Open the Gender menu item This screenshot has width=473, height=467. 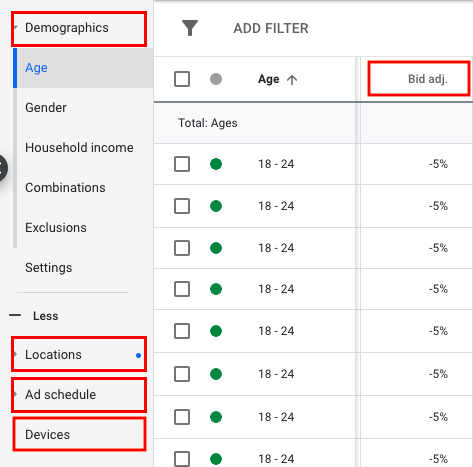[46, 108]
